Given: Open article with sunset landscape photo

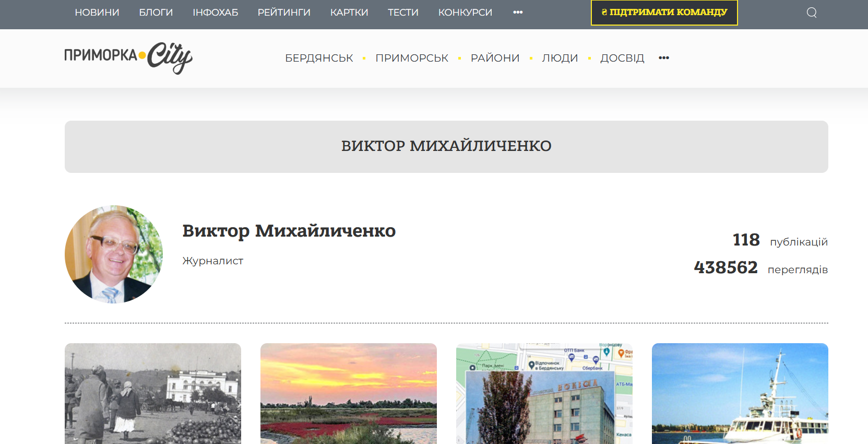Looking at the screenshot, I should pos(349,393).
